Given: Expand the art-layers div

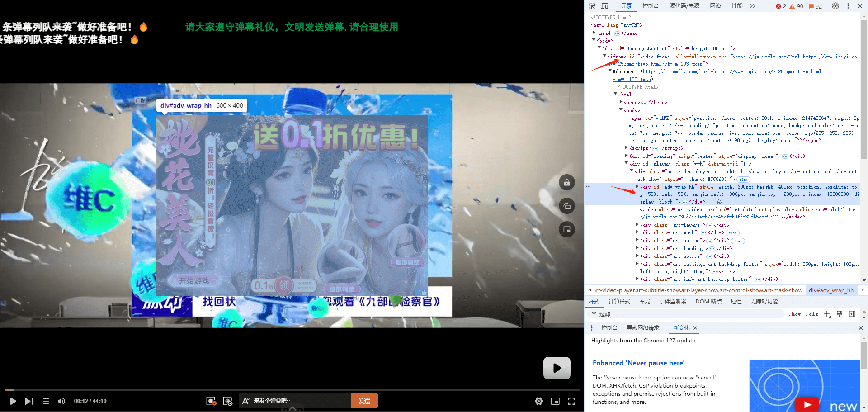Looking at the screenshot, I should click(637, 224).
